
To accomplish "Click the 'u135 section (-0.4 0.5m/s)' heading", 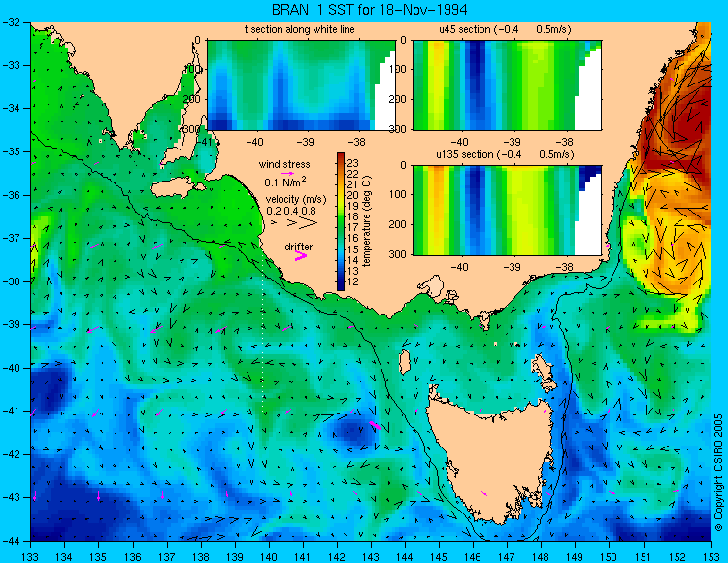I will pyautogui.click(x=505, y=154).
